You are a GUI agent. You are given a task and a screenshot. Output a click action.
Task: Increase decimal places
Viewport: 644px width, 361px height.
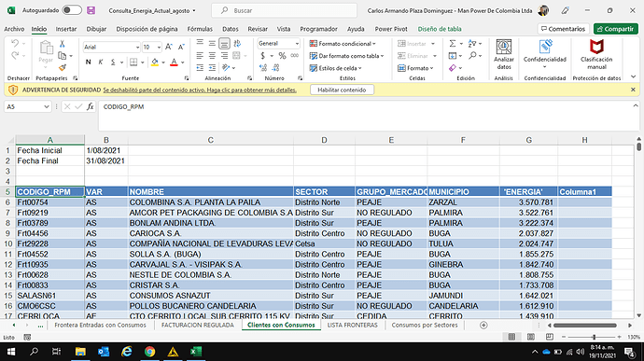point(263,68)
